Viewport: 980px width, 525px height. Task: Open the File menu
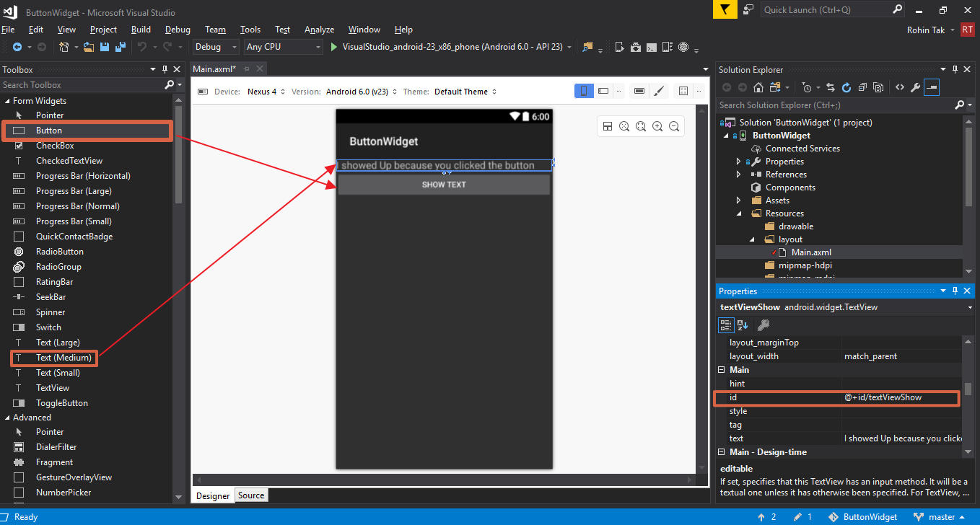(x=8, y=30)
